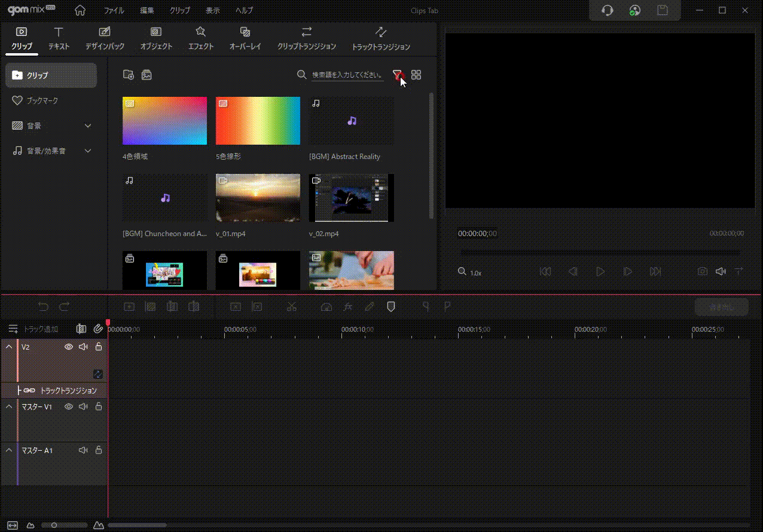Screen dimensions: 763x532
Task: Click the filter icon beside search
Action: 397,75
